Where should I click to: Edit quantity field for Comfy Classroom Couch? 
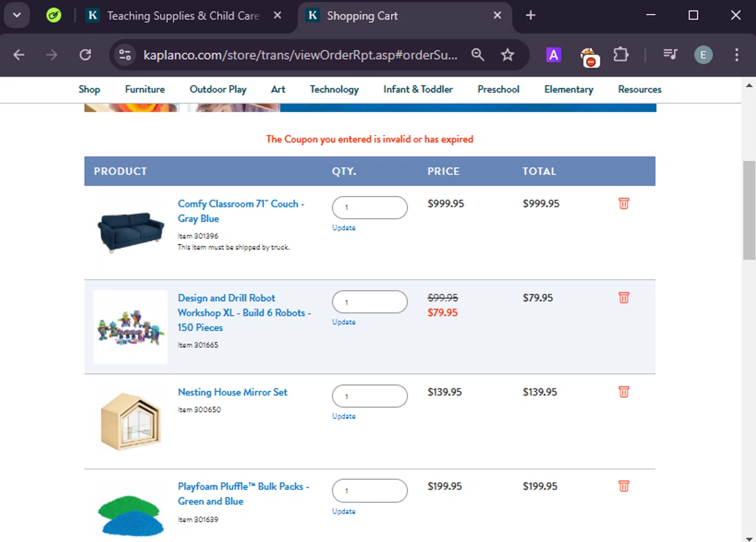tap(370, 208)
